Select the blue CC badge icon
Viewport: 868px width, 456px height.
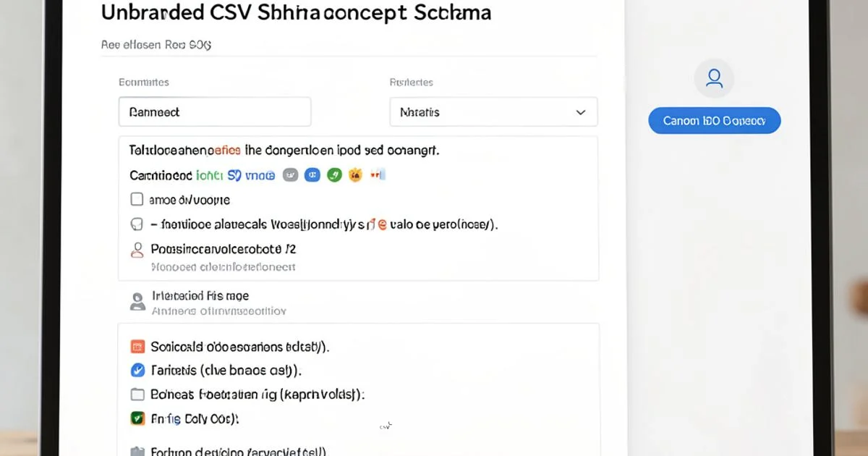pyautogui.click(x=312, y=174)
